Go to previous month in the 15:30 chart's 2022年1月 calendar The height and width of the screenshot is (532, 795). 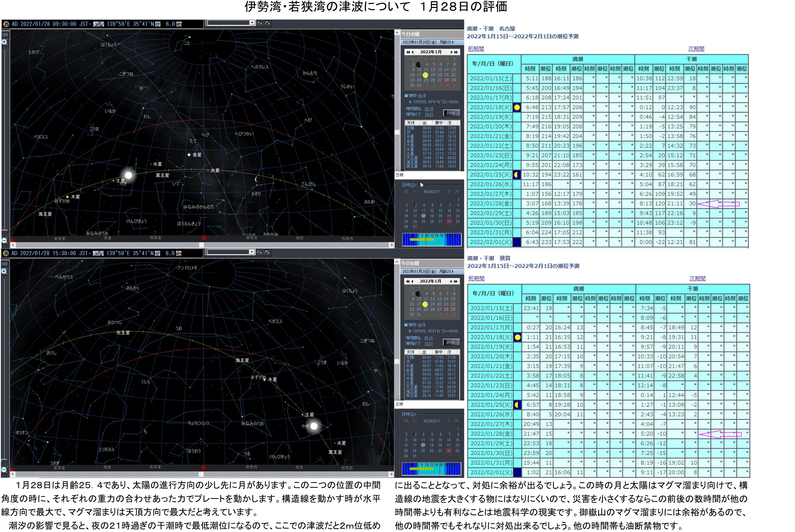[412, 281]
